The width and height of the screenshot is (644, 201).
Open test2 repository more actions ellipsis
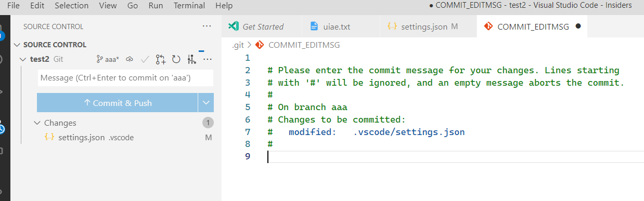(208, 59)
